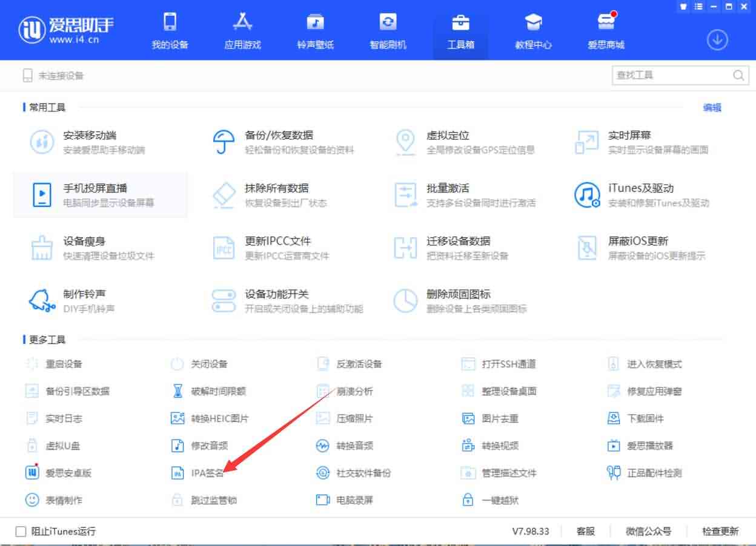Switch to 应用游戏 tab
Image resolution: width=756 pixels, height=546 pixels.
(x=242, y=31)
